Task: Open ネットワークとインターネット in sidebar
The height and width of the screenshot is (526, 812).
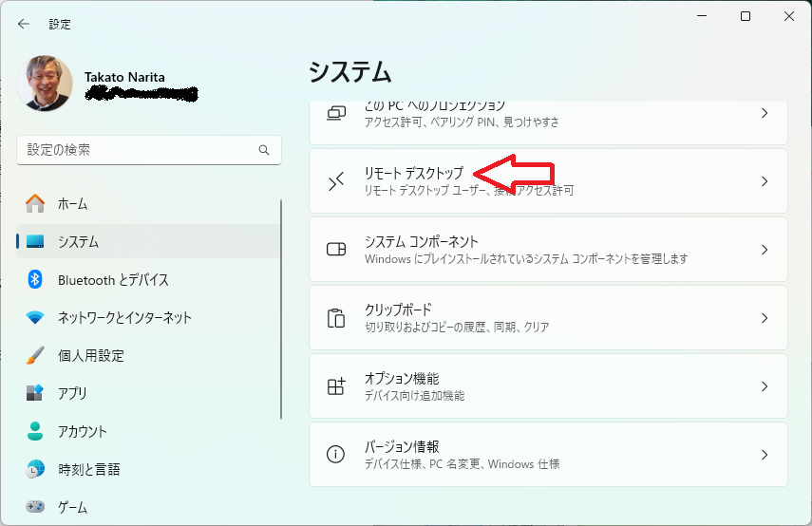Action: click(x=124, y=317)
